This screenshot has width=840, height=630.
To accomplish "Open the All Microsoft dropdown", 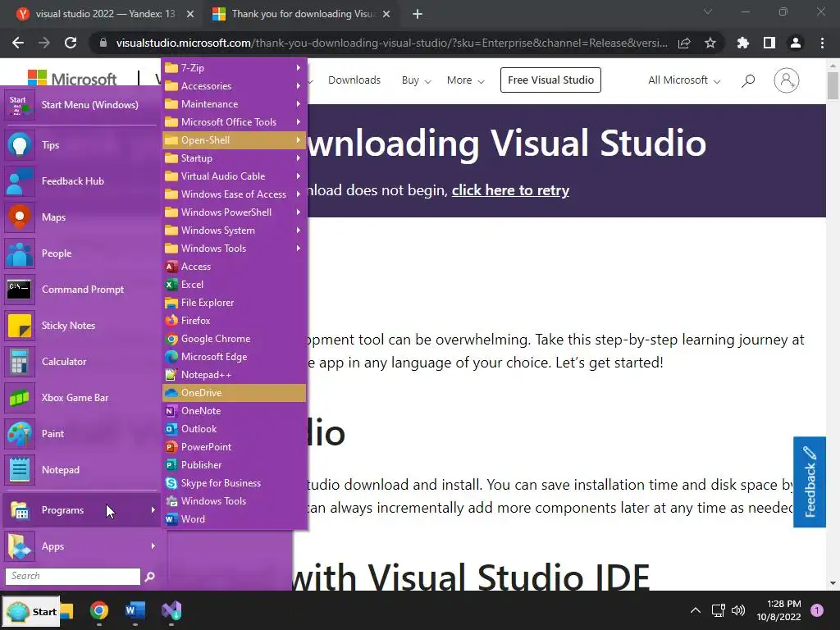I will tap(684, 80).
